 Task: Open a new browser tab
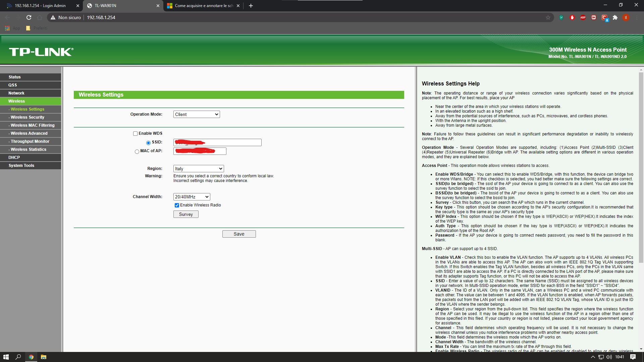pos(251,6)
